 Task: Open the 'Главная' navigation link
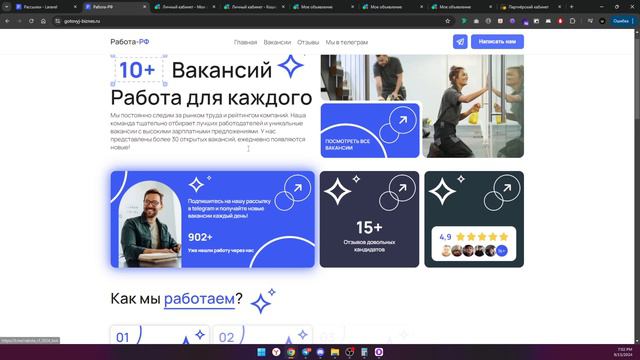[x=245, y=42]
